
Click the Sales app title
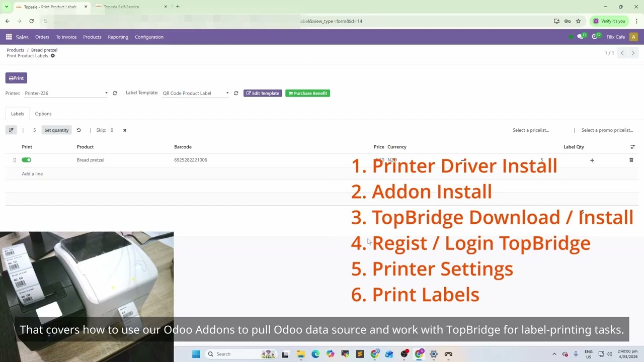pos(22,37)
